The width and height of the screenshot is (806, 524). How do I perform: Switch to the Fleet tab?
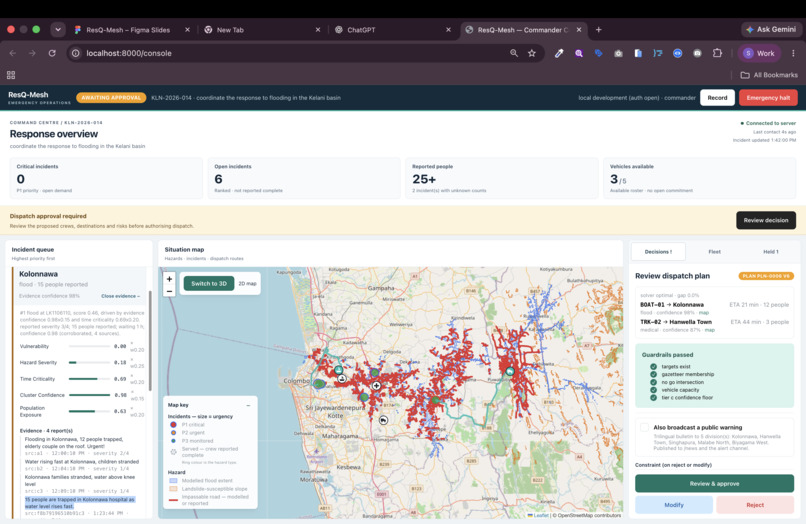[x=715, y=251]
